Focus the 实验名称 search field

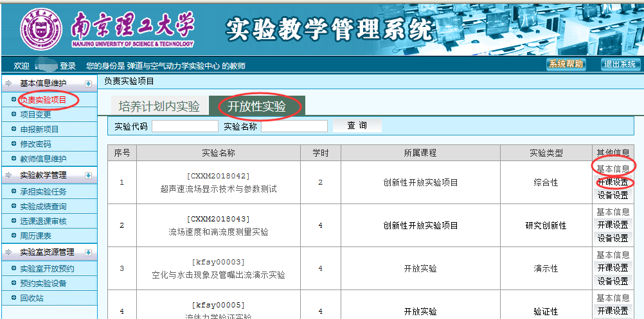(294, 126)
